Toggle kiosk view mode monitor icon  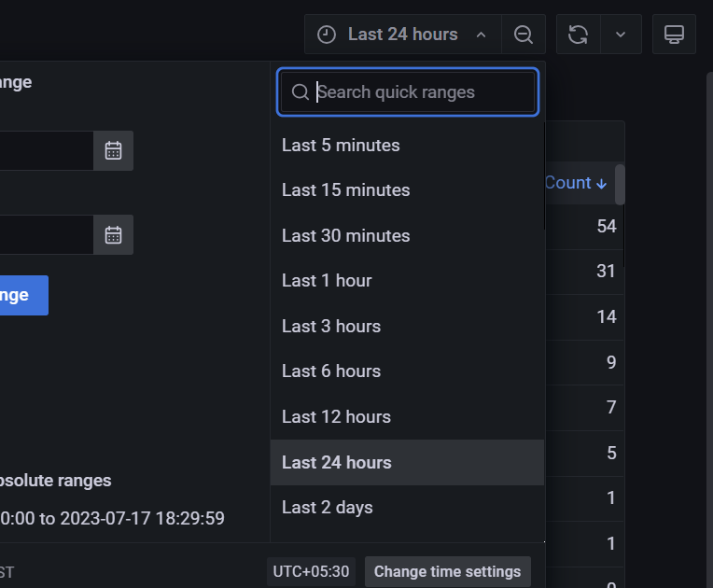click(x=674, y=35)
